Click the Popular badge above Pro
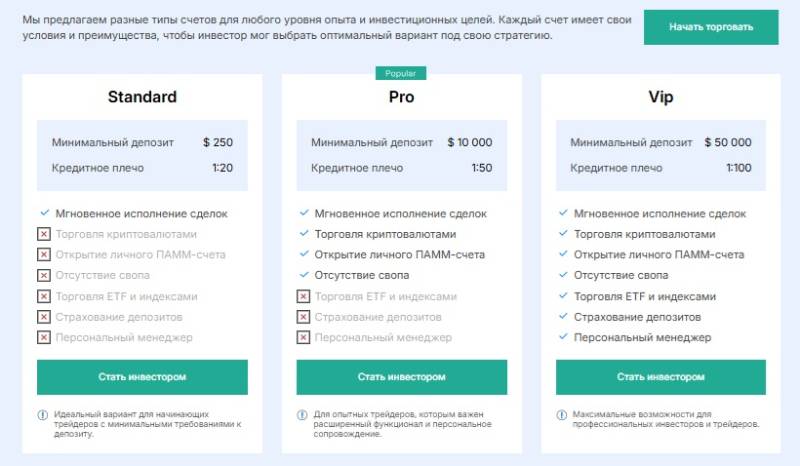Viewport: 800px width, 466px height. coord(401,73)
